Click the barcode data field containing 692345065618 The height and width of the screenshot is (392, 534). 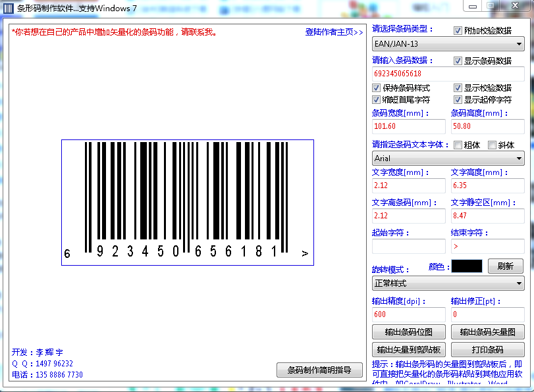coord(448,74)
